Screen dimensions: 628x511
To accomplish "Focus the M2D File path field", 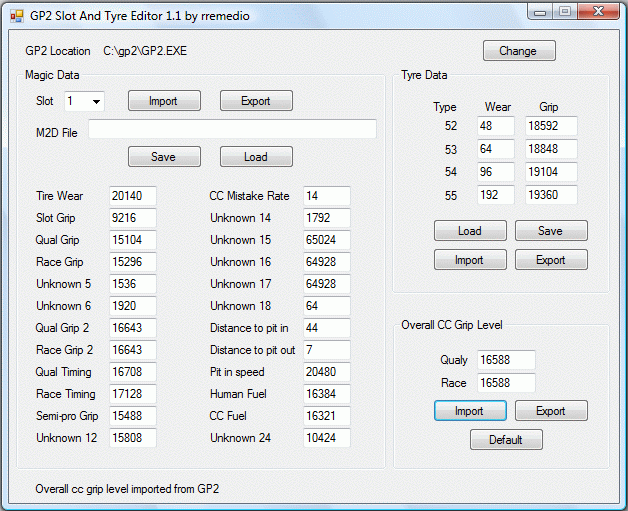I will 232,129.
